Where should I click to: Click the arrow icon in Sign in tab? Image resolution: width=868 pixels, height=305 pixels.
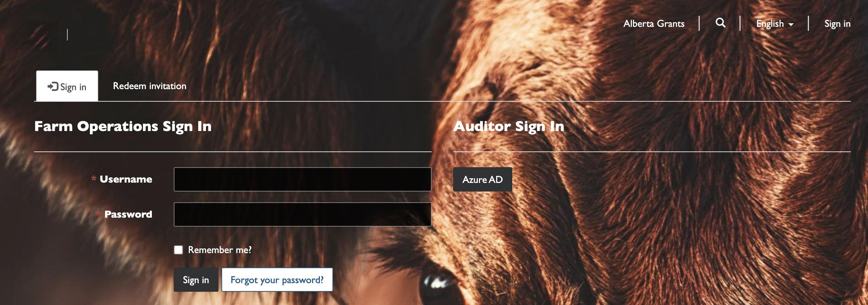(x=53, y=87)
